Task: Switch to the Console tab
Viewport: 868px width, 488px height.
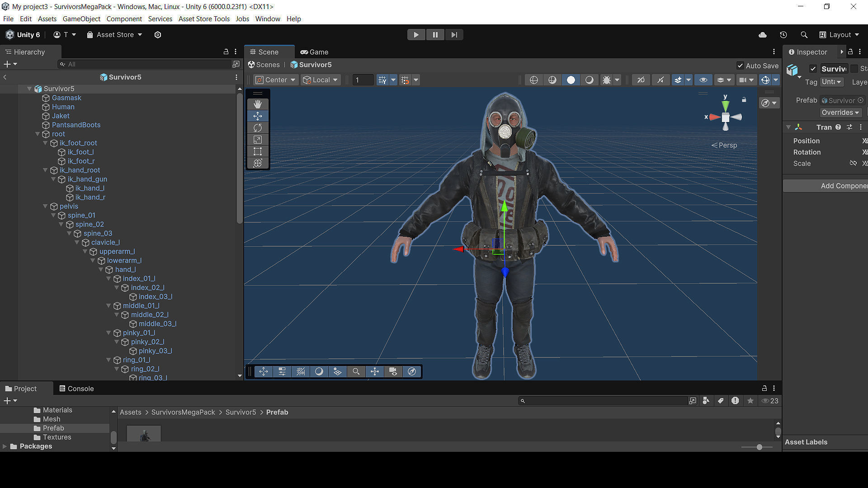Action: click(77, 389)
